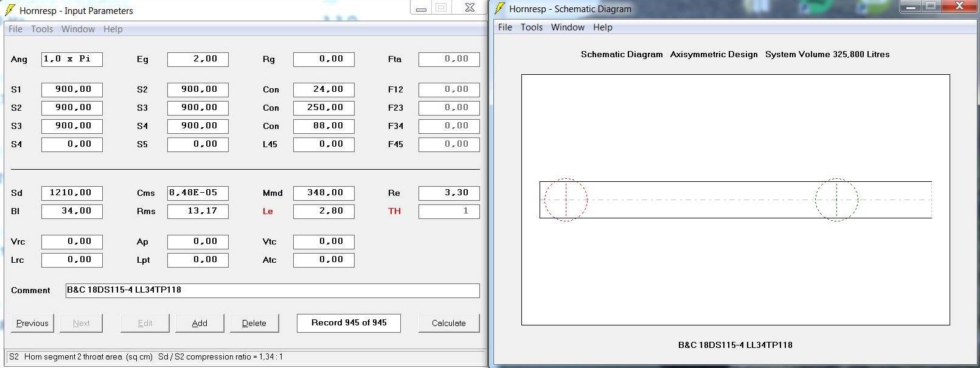Screen dimensions: 980x368
Task: Click the F34 input field
Action: 449,126
